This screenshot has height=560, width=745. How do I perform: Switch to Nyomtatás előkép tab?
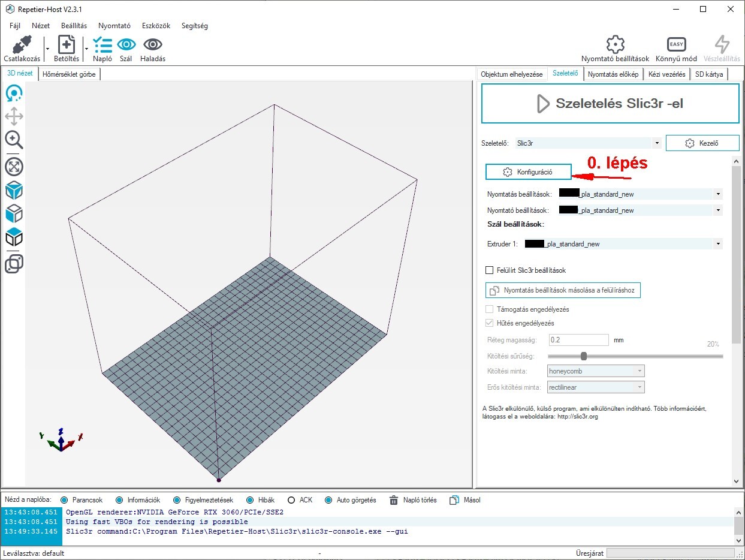pos(613,74)
